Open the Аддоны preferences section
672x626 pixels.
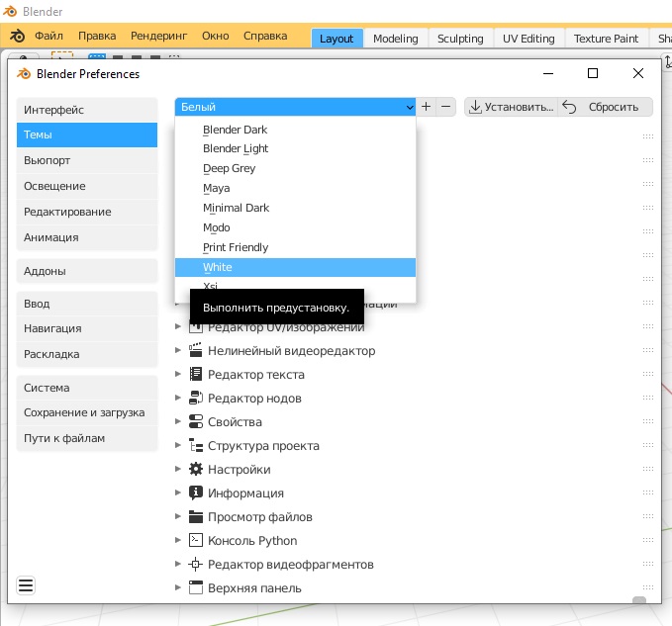coord(87,271)
